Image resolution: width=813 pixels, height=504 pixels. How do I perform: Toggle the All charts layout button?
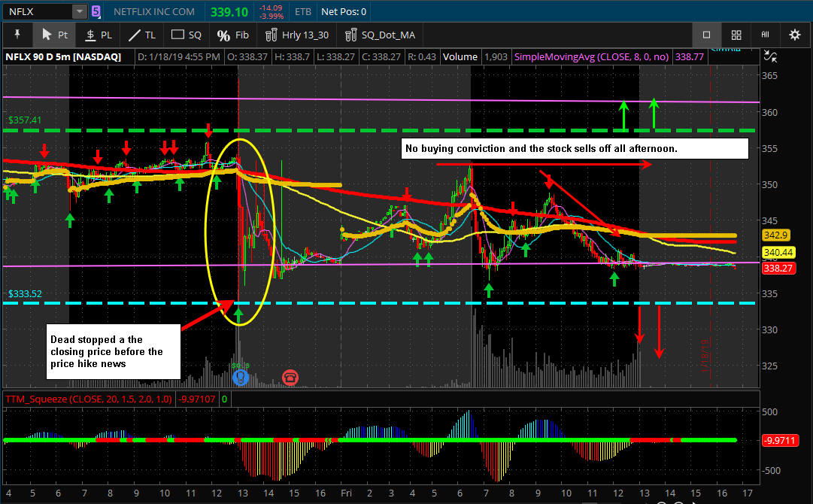[765, 35]
